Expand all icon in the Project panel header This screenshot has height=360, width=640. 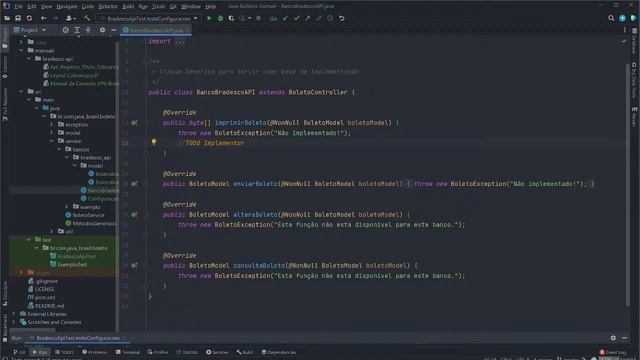pyautogui.click(x=77, y=30)
